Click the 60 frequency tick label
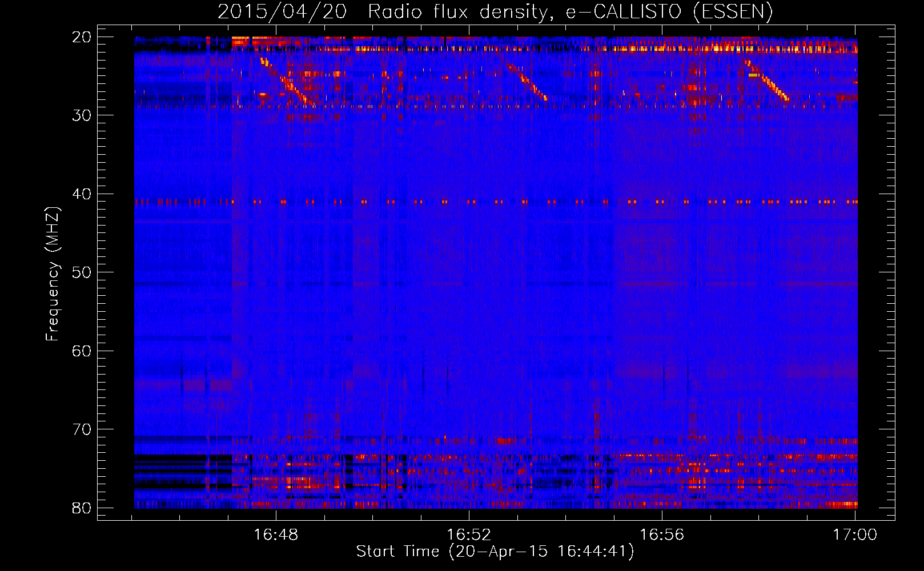Screen dimensions: 924x571 pos(82,351)
